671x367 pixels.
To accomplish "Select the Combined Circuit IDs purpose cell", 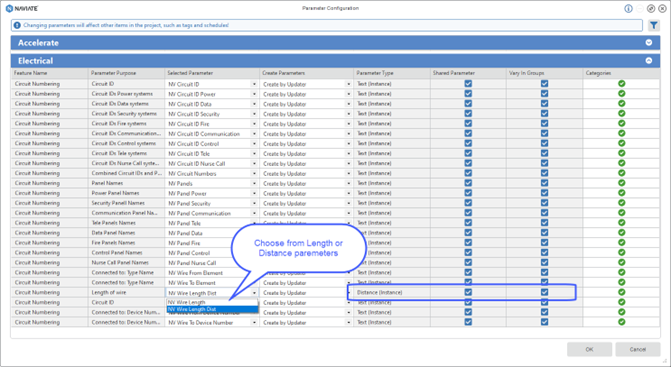I will point(126,173).
